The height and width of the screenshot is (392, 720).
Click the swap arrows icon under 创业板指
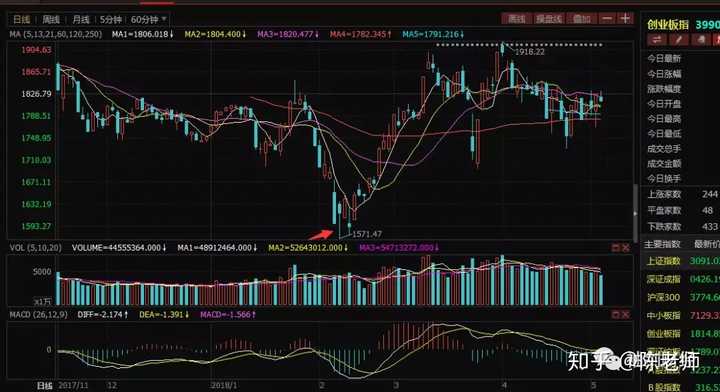point(657,40)
